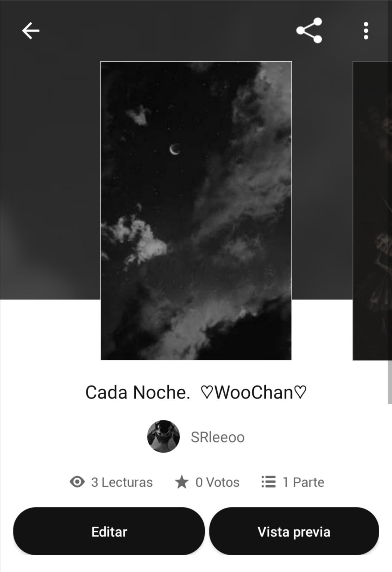Tap the crescent moon on the cover image
Viewport: 392px width, 572px height.
pyautogui.click(x=175, y=149)
